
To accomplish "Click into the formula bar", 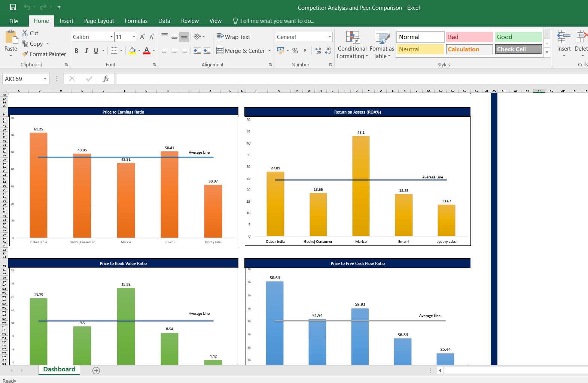I will [x=352, y=79].
